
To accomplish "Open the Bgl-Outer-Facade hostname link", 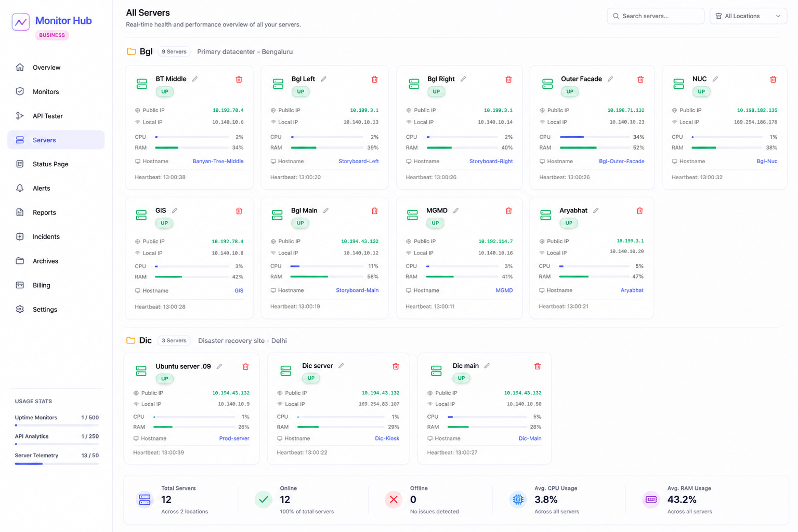I will tap(621, 162).
